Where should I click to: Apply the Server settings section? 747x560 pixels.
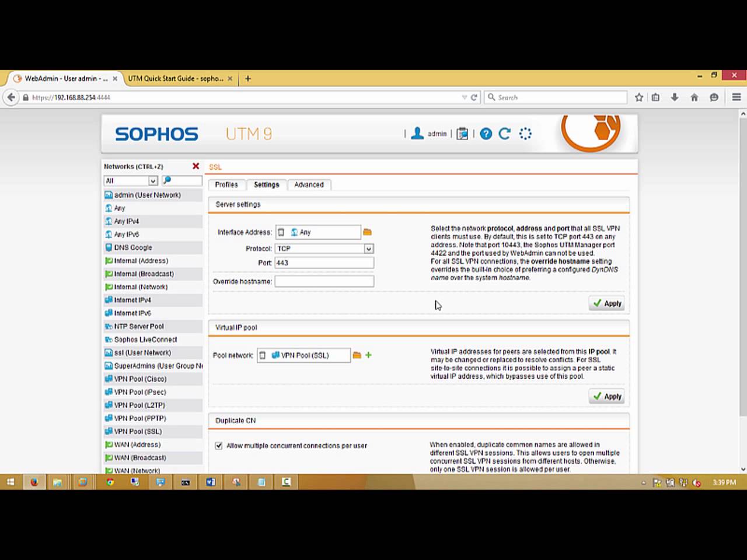click(x=607, y=303)
